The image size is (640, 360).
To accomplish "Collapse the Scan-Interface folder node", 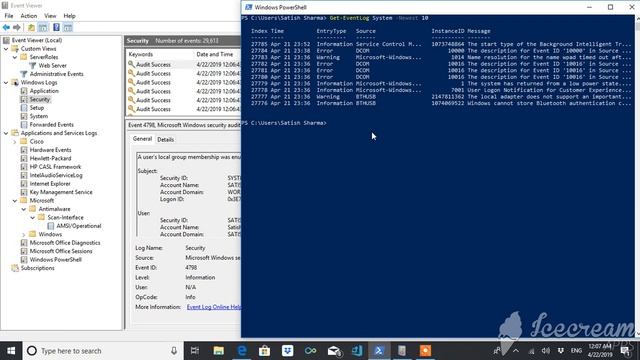I will click(x=33, y=218).
